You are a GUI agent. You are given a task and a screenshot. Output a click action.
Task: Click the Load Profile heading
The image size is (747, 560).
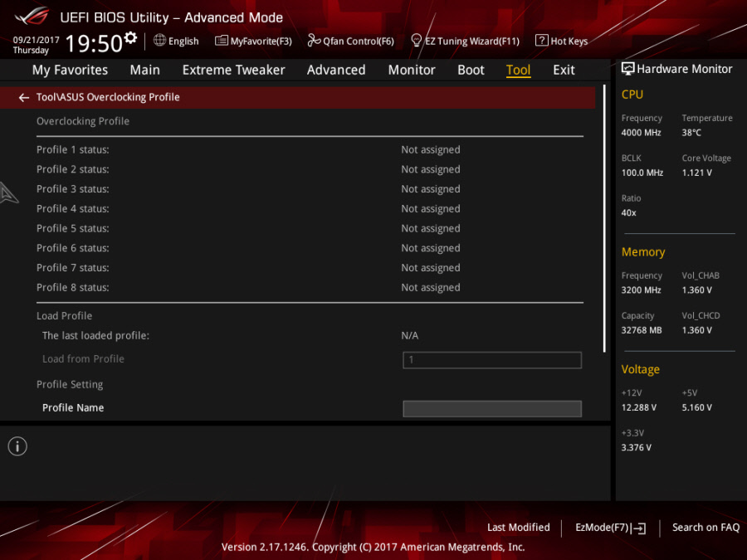[64, 316]
